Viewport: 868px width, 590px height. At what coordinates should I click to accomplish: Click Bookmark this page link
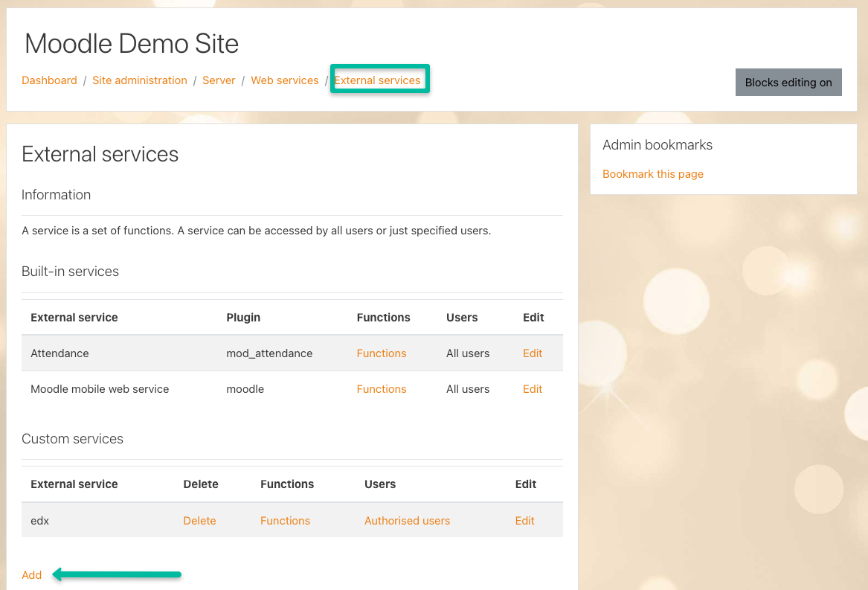(652, 174)
